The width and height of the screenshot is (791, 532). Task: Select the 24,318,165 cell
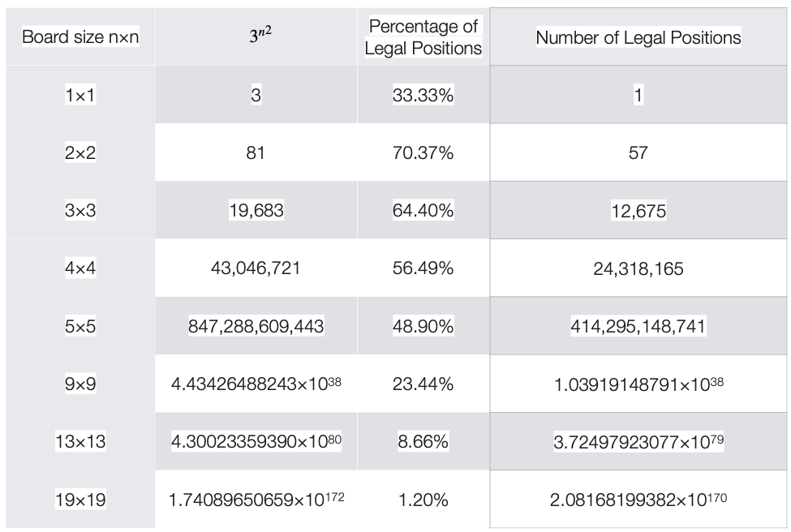tap(638, 268)
